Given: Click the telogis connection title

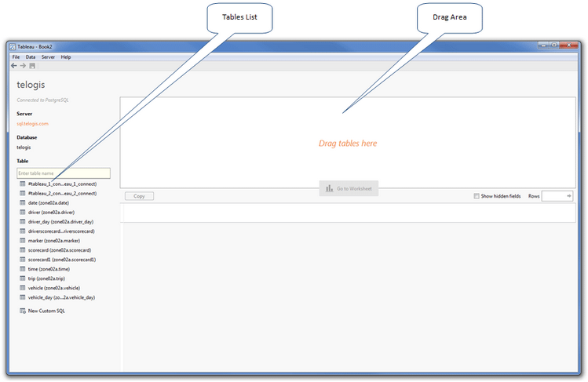Looking at the screenshot, I should click(31, 85).
